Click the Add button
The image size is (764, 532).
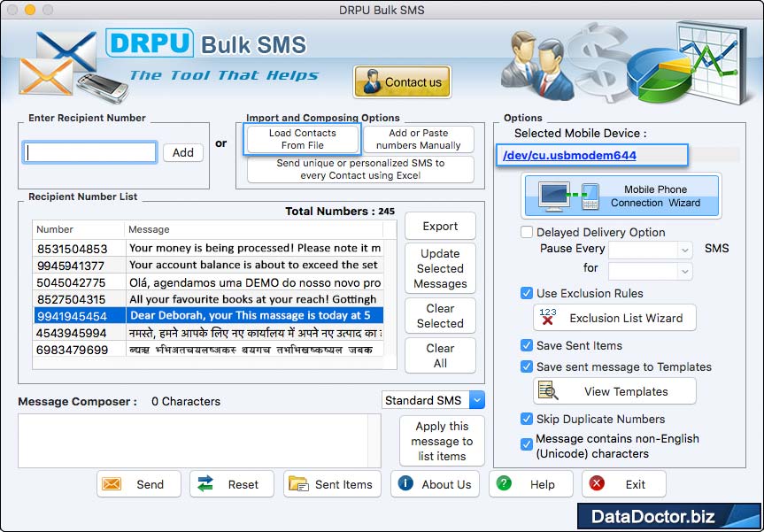[182, 152]
